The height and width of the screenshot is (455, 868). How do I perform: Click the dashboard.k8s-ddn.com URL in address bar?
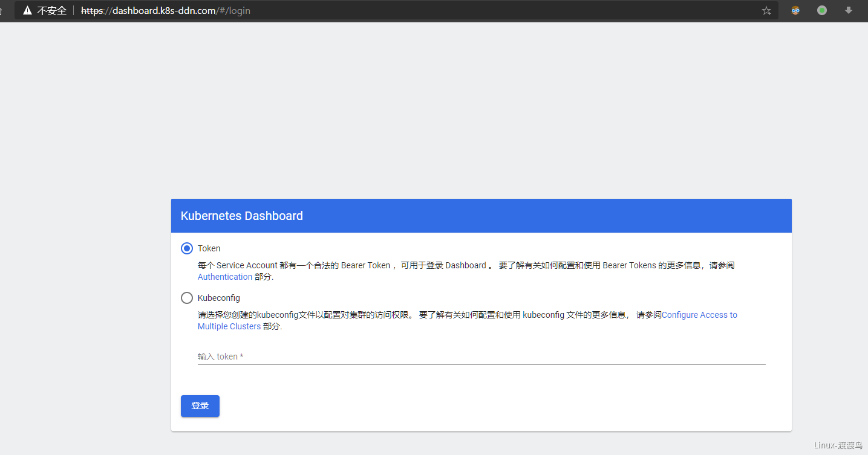[x=165, y=10]
